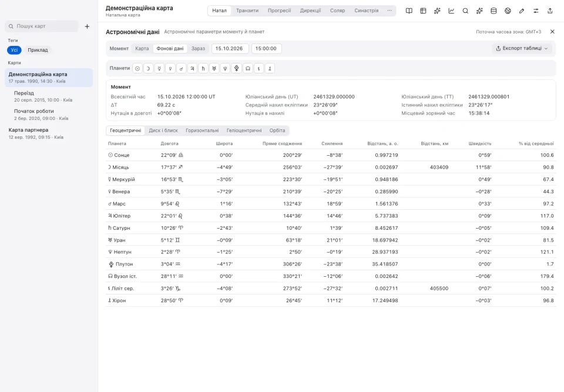Click the magnifier search icon in top toolbar
The width and height of the screenshot is (564, 392).
click(465, 11)
